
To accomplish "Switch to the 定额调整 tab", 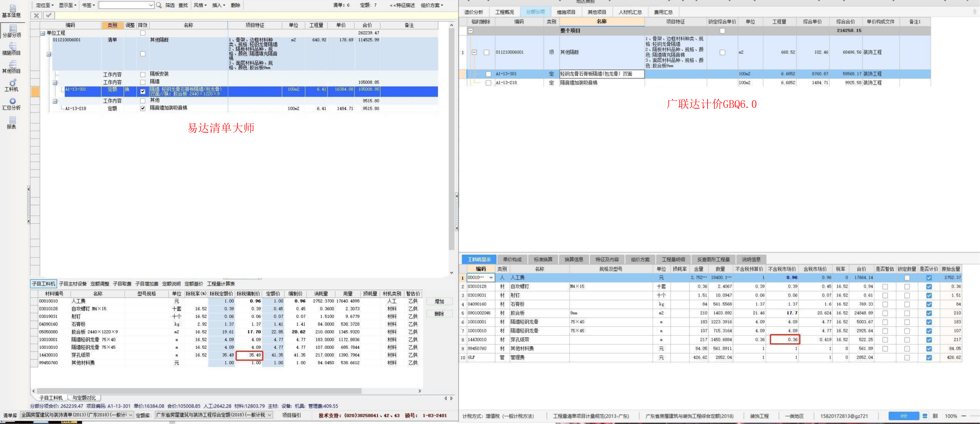I will point(100,284).
